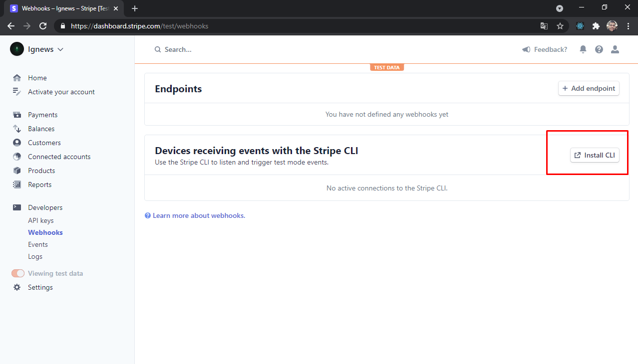
Task: Open the user profile icon
Action: coord(615,49)
